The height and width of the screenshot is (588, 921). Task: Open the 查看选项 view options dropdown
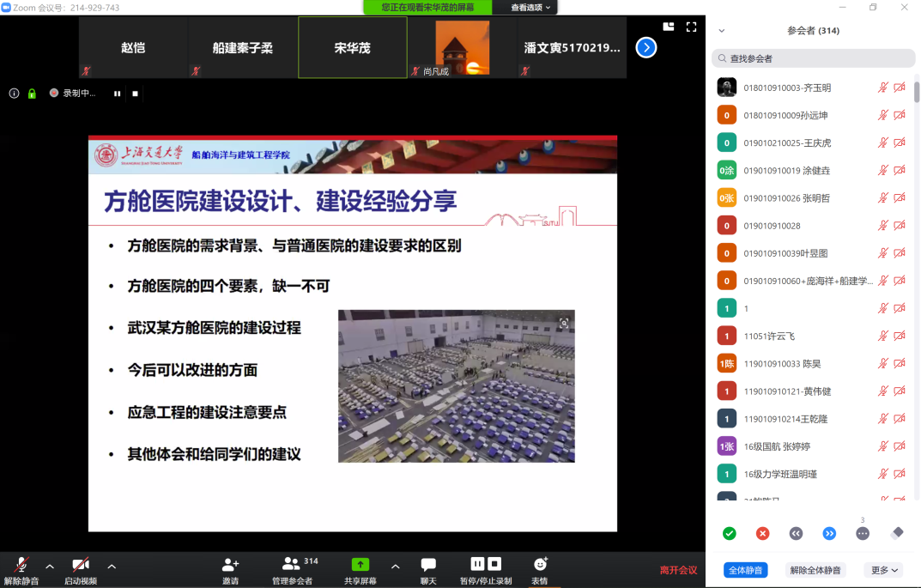[532, 8]
